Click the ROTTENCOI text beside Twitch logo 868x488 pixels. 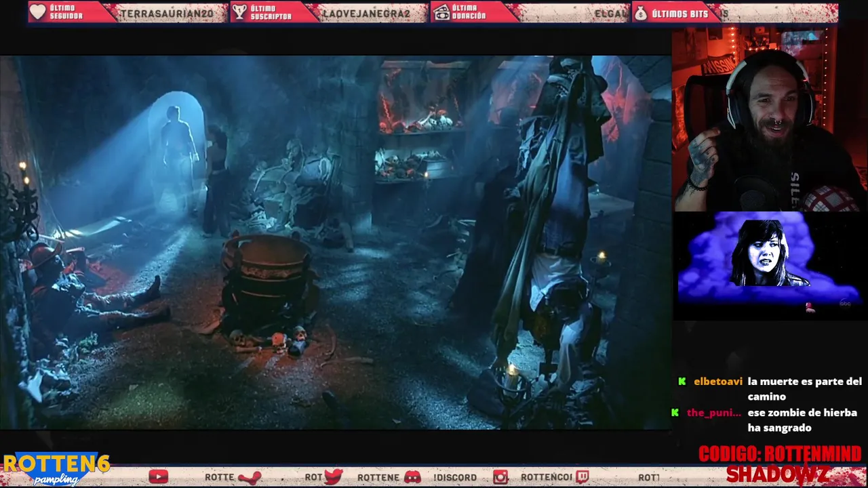[546, 477]
